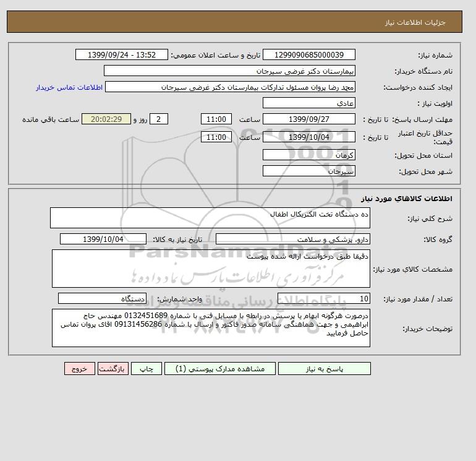Click the request creator field محمد رضا پروان
Viewport: 476px width, 461px height.
tap(230, 87)
